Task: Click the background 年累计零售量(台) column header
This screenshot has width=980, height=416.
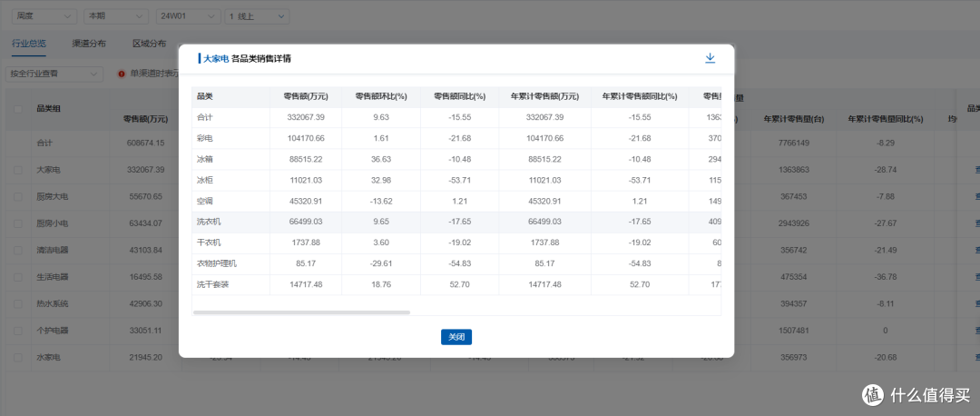Action: click(x=794, y=119)
